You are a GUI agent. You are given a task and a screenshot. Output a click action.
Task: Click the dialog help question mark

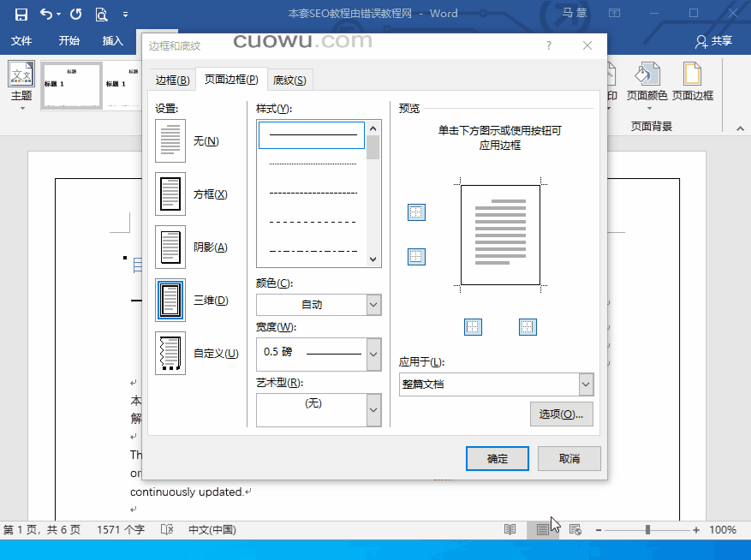pyautogui.click(x=549, y=45)
